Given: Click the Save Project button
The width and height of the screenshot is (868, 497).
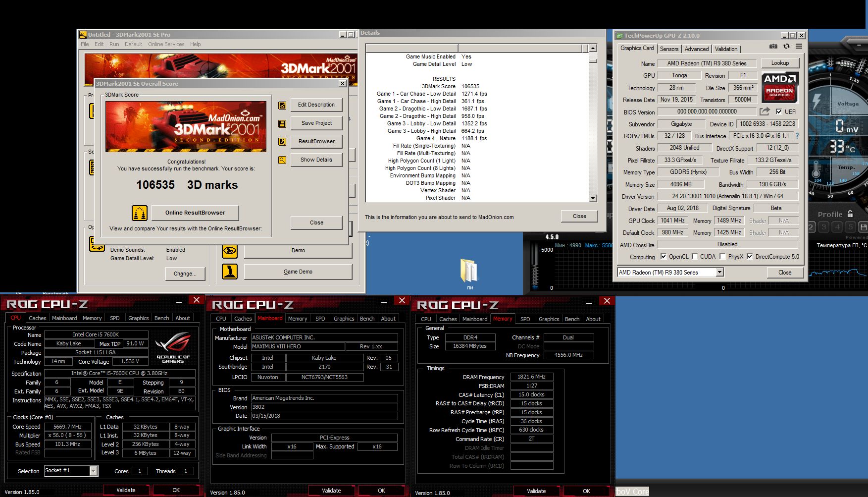Looking at the screenshot, I should (316, 123).
